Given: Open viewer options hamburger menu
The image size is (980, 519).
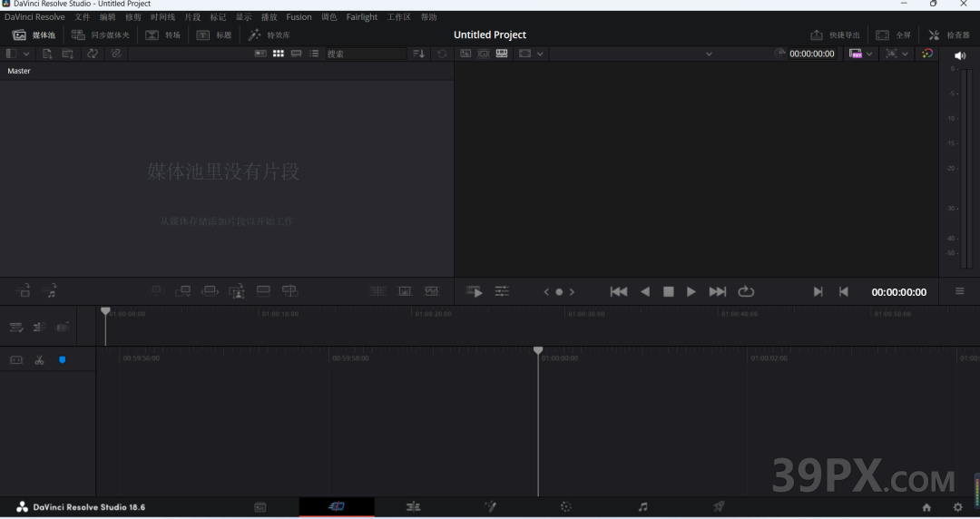Looking at the screenshot, I should [959, 291].
